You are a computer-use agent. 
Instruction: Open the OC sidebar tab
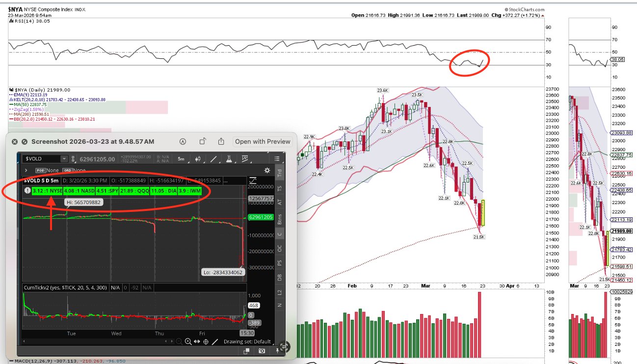coord(280,249)
